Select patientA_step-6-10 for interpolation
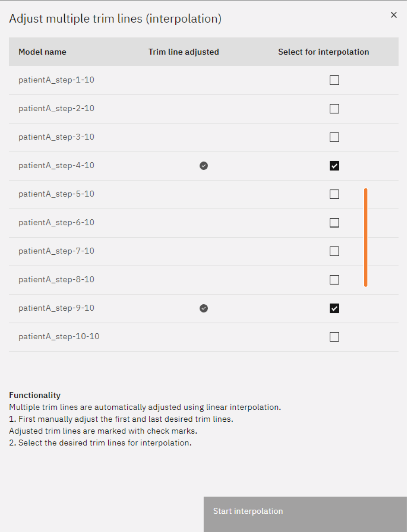 (334, 223)
